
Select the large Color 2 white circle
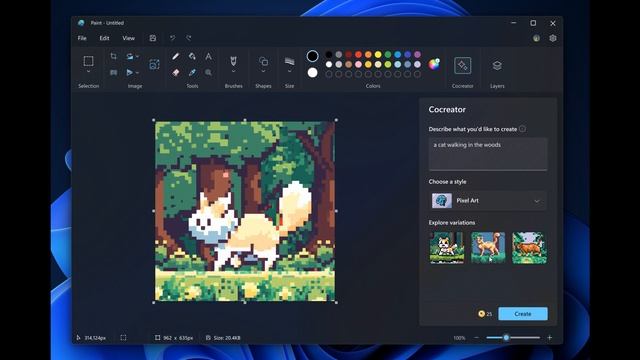312,73
